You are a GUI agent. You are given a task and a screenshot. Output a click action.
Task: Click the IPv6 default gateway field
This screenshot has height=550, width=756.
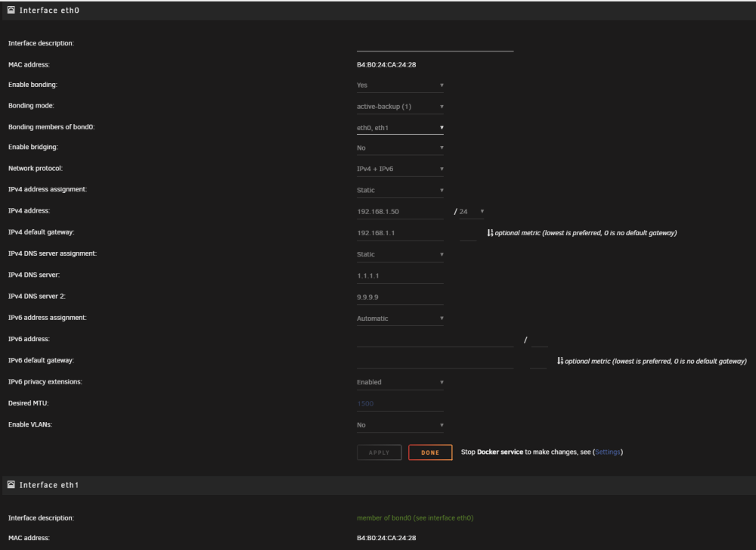pyautogui.click(x=435, y=362)
